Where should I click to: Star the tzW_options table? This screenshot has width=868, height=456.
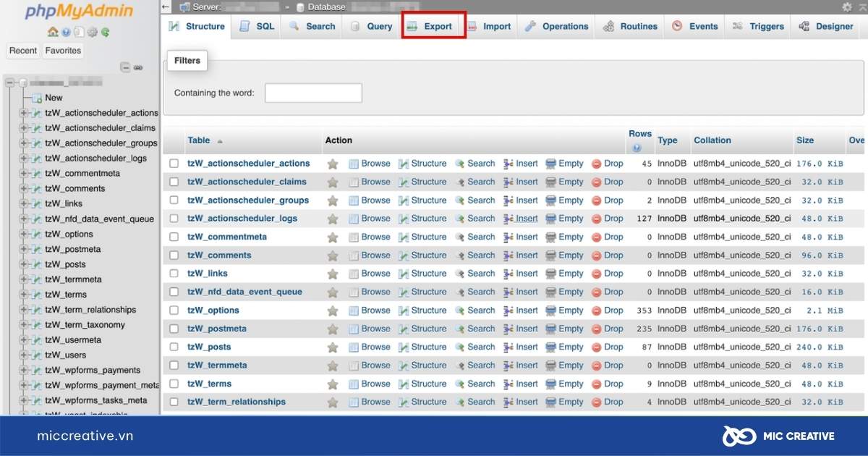333,311
